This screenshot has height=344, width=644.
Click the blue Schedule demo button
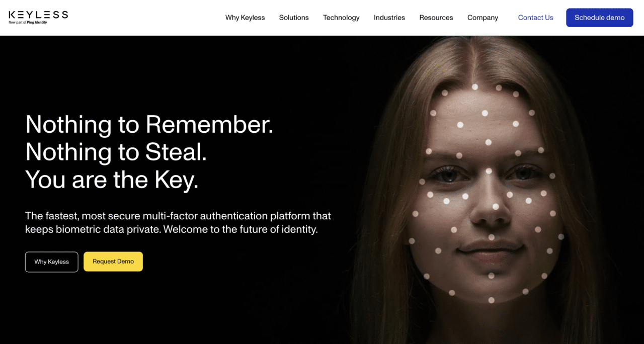pos(600,18)
